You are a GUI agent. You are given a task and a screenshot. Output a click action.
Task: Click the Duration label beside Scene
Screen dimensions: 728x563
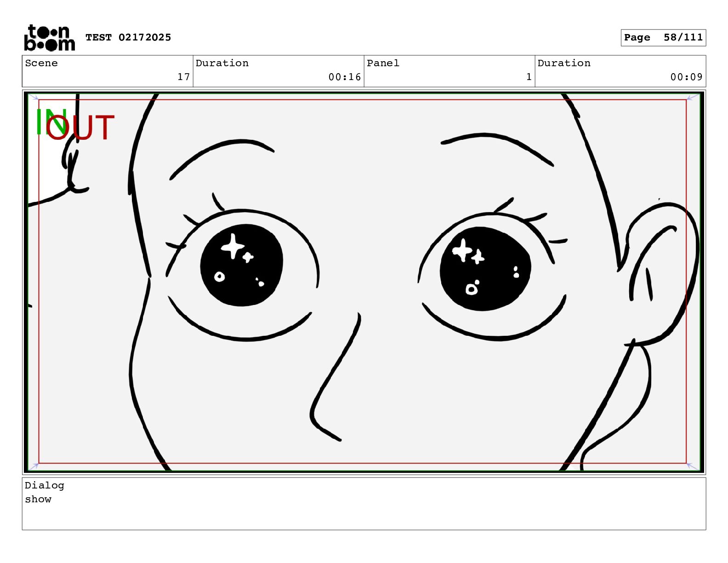222,63
